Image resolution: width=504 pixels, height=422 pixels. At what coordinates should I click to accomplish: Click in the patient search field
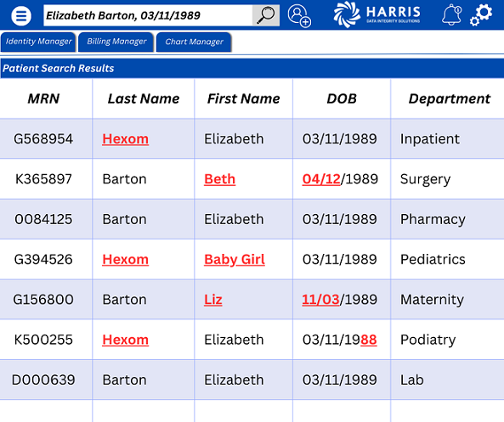[148, 15]
